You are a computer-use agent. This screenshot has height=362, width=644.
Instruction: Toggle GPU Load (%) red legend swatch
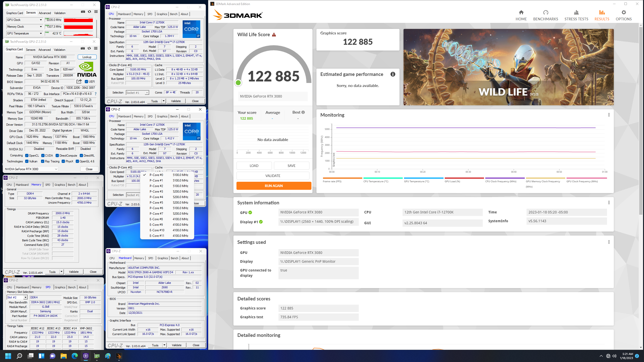464,178
